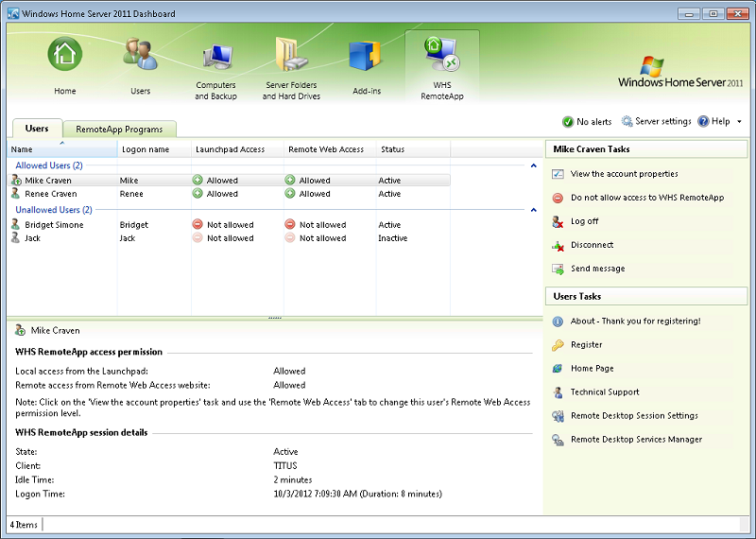Click the pane splitter grip handle

275,318
